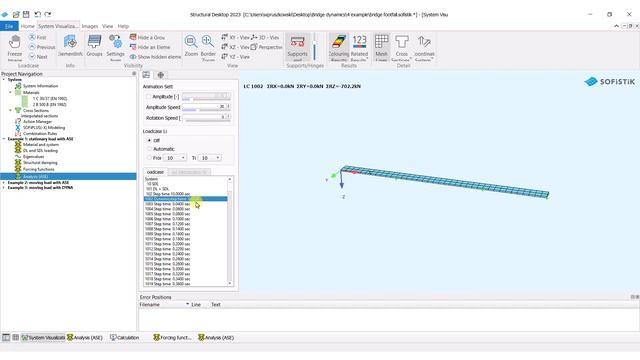Open the File menu
This screenshot has width=640, height=360.
[9, 26]
